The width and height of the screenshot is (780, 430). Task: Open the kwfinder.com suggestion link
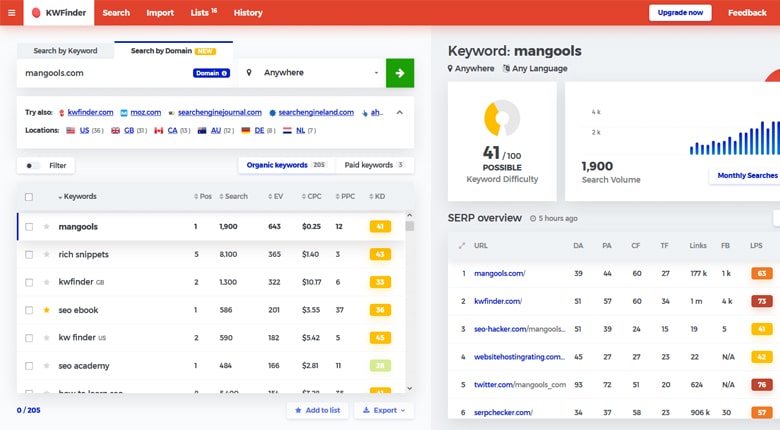tap(91, 112)
